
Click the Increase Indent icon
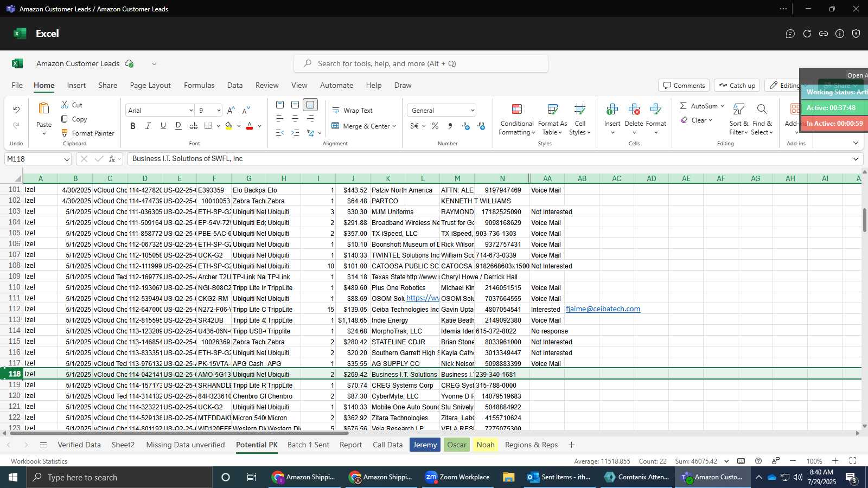pos(295,132)
